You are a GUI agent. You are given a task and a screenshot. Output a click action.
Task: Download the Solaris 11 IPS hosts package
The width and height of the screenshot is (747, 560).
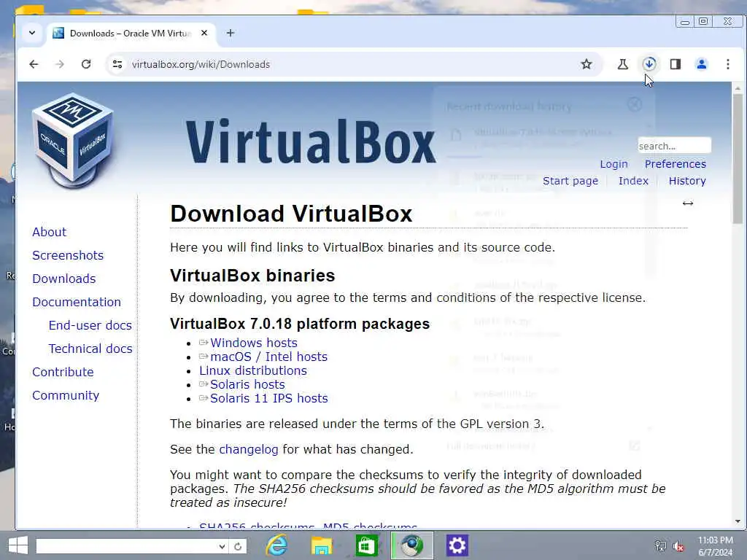268,398
